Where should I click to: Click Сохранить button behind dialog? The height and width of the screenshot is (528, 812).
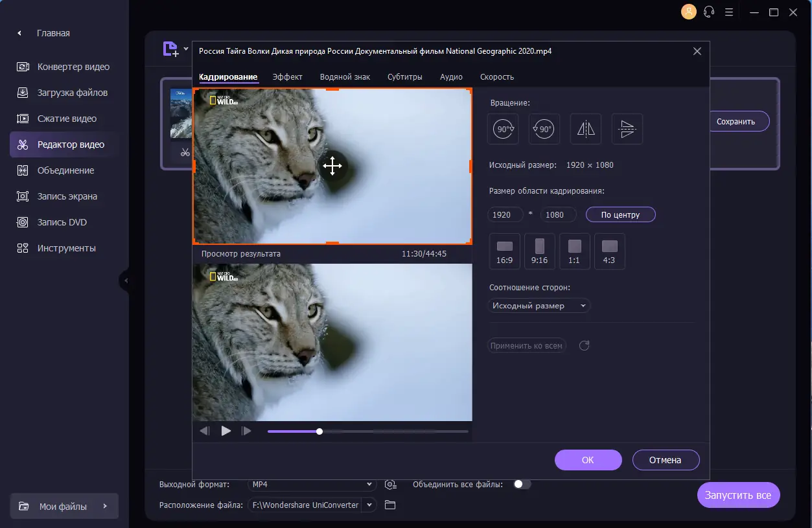[x=739, y=121]
